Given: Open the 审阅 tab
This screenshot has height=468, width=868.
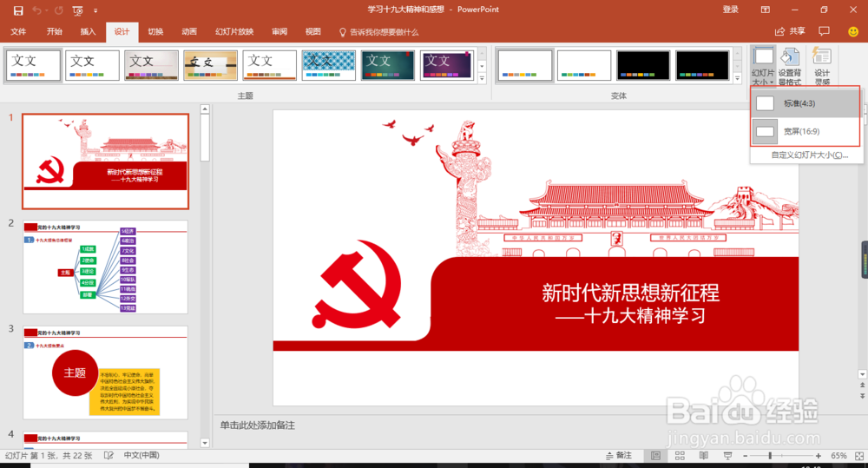Looking at the screenshot, I should (279, 31).
